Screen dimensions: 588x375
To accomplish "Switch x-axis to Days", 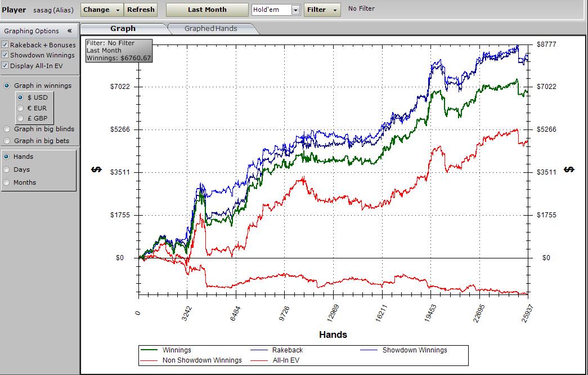I will 7,169.
